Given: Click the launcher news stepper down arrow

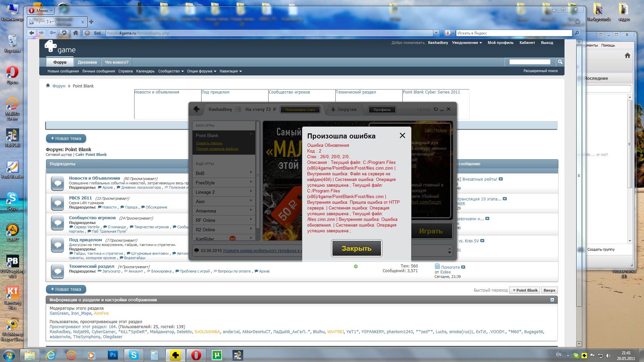Looking at the screenshot, I should pos(449,252).
